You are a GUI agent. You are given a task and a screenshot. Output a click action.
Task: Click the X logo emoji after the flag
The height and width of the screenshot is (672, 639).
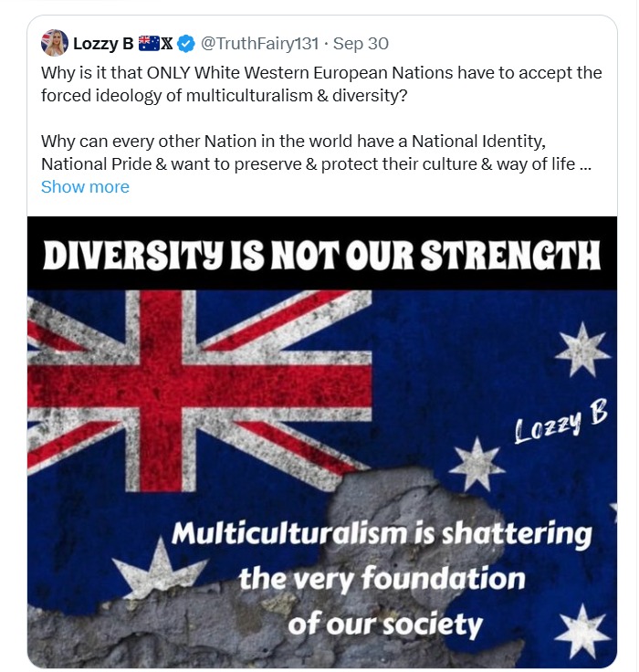pyautogui.click(x=167, y=43)
